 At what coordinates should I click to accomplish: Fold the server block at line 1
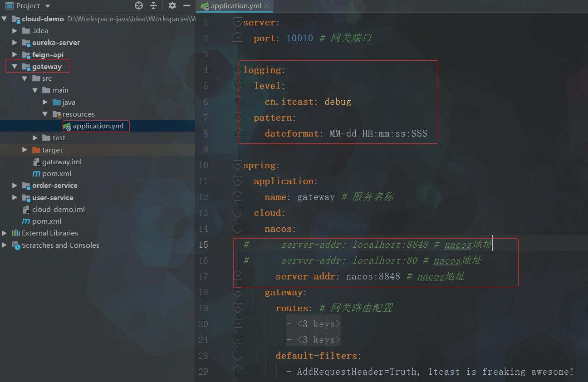[237, 21]
